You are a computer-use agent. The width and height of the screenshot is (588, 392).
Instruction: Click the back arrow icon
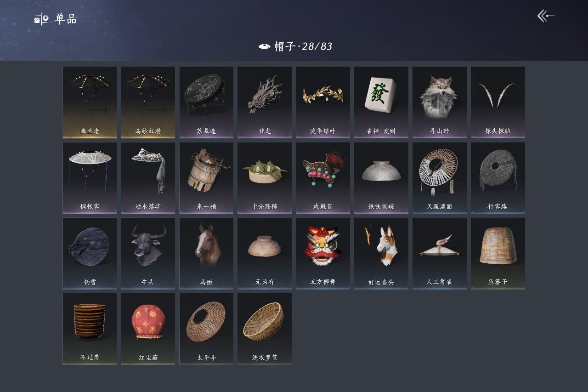(546, 16)
